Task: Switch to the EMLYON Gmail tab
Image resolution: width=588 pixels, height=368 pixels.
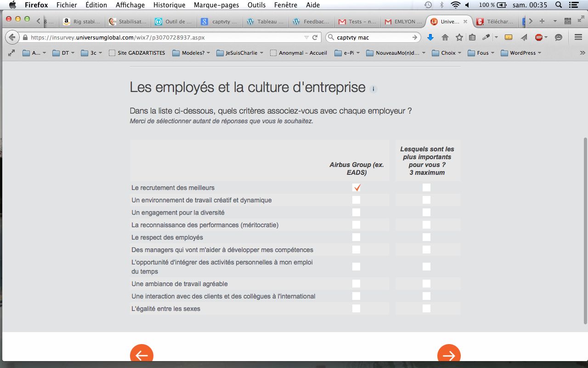Action: [x=403, y=22]
